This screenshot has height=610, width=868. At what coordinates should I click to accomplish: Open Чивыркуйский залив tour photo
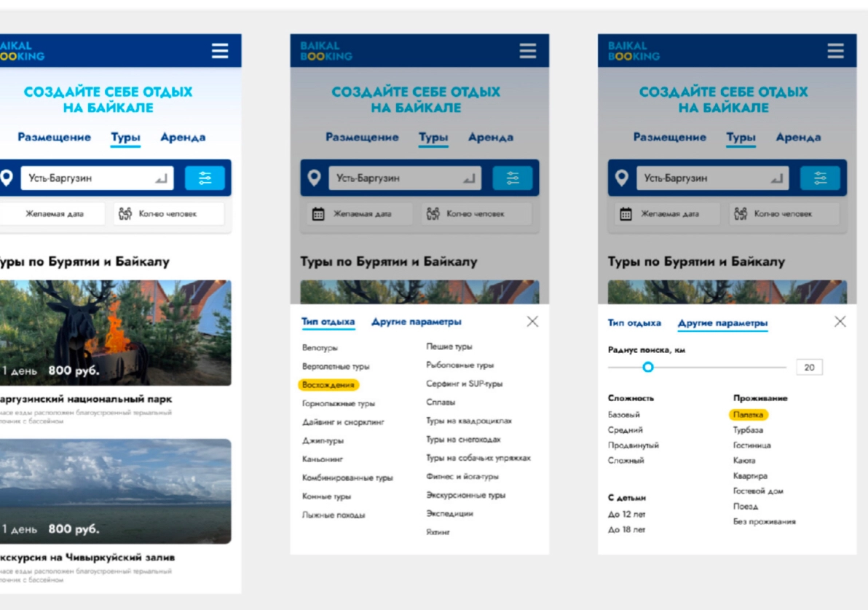click(x=116, y=491)
